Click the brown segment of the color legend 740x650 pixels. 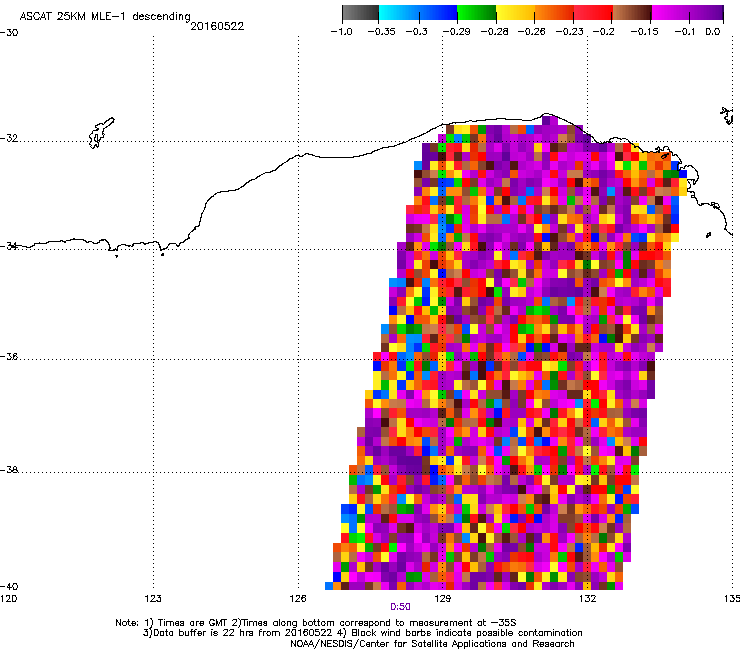click(x=632, y=12)
